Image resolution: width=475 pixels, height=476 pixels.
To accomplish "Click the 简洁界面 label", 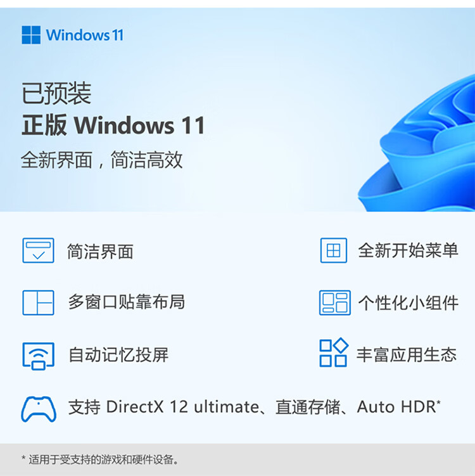I will 100,252.
